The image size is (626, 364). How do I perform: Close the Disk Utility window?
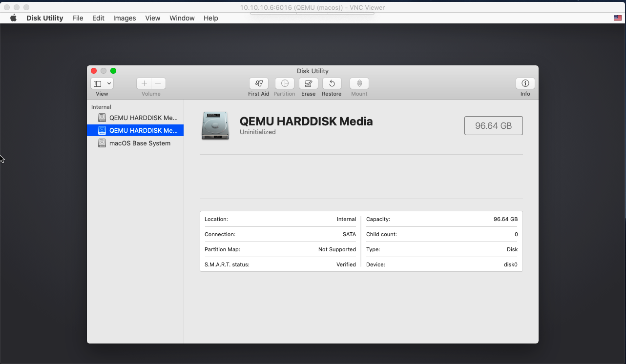94,71
